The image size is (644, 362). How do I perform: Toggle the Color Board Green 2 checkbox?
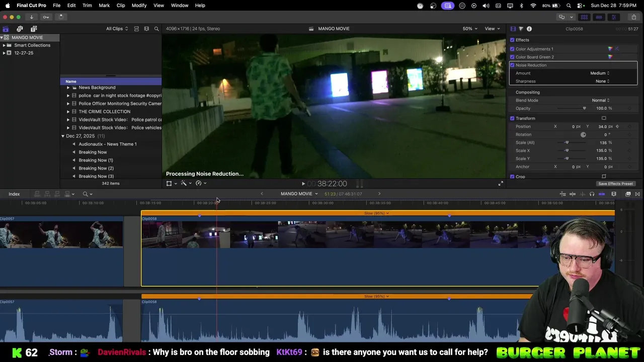(512, 57)
